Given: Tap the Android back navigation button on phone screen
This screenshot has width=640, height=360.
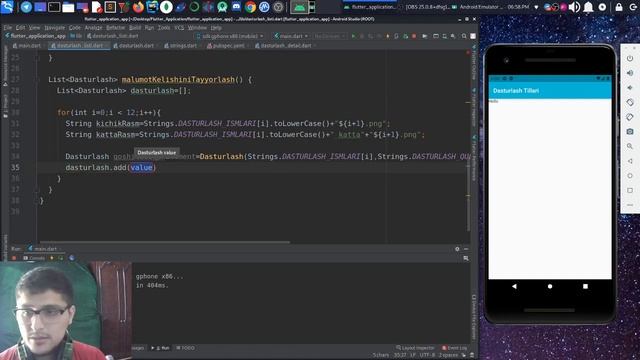Looking at the screenshot, I should point(514,287).
